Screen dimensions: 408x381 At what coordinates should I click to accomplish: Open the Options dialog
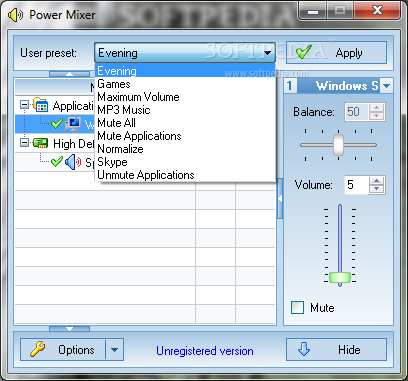[x=63, y=350]
